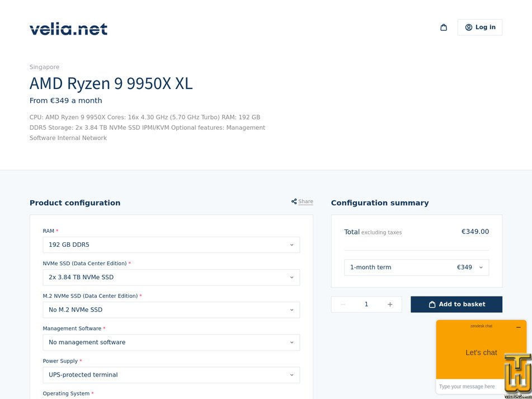Click the Log in button
The height and width of the screenshot is (399, 532).
coord(480,27)
